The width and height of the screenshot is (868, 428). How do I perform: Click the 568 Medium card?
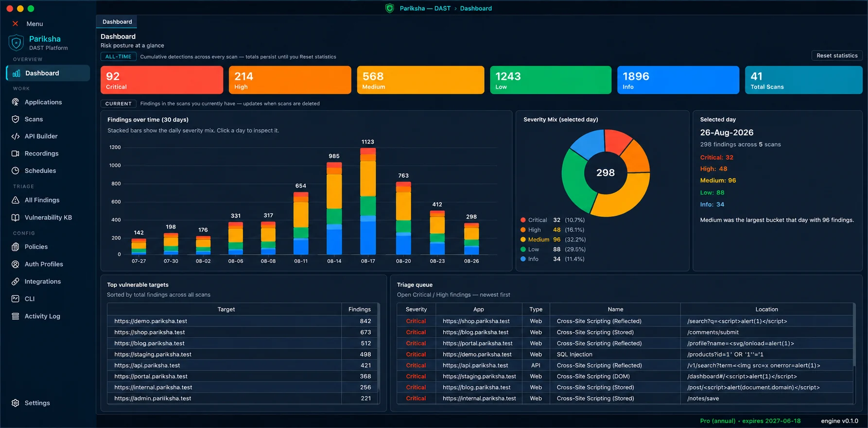[420, 80]
